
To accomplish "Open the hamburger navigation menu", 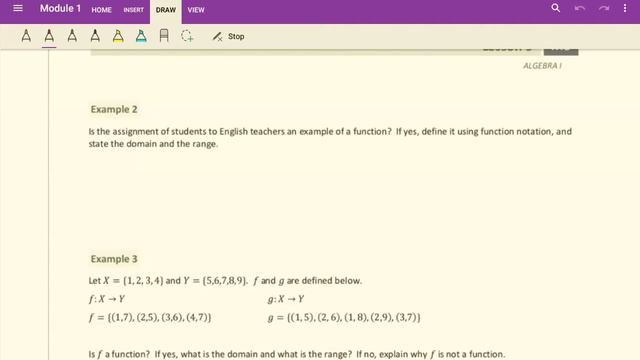I will click(x=18, y=8).
